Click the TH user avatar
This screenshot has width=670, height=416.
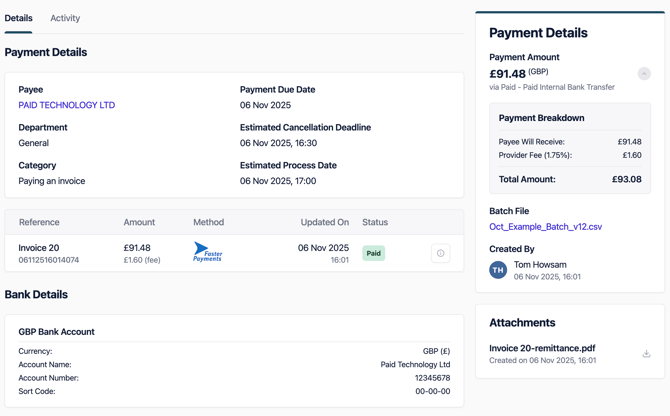click(498, 270)
